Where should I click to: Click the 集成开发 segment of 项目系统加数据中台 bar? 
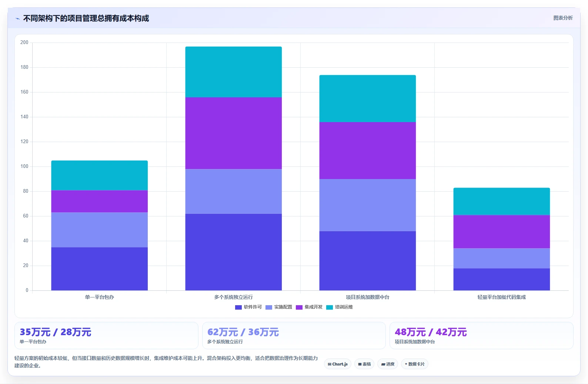point(367,151)
